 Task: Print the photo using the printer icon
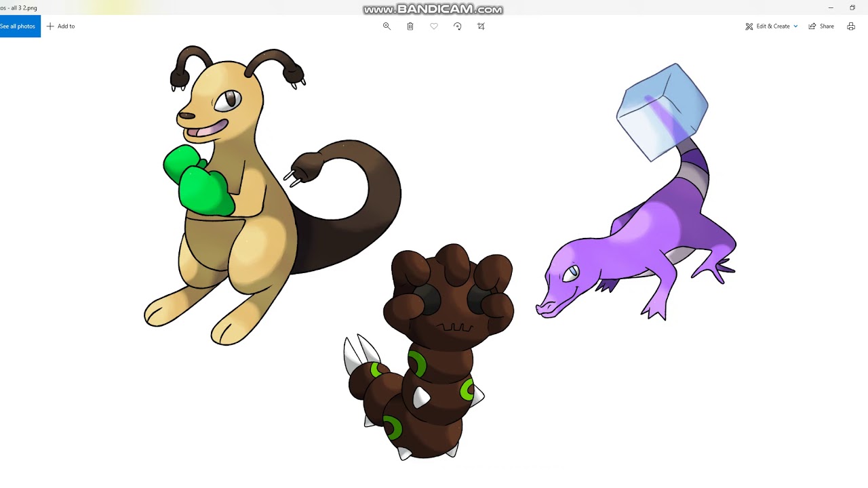pos(851,26)
